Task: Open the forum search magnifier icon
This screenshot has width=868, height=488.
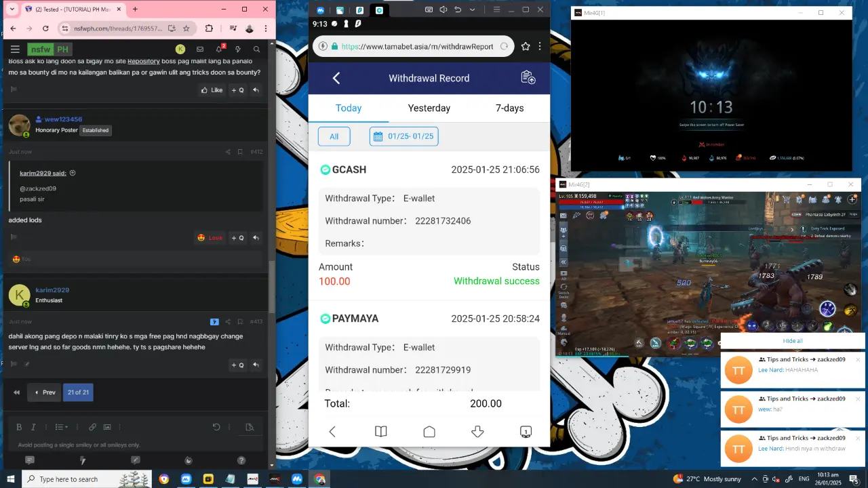Action: tap(257, 49)
